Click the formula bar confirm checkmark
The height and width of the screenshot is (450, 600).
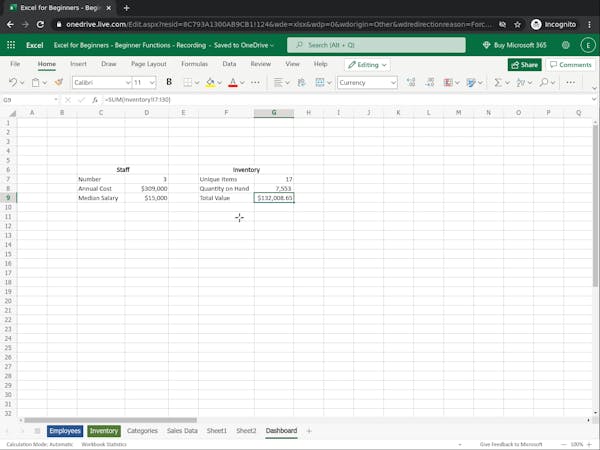(x=81, y=100)
